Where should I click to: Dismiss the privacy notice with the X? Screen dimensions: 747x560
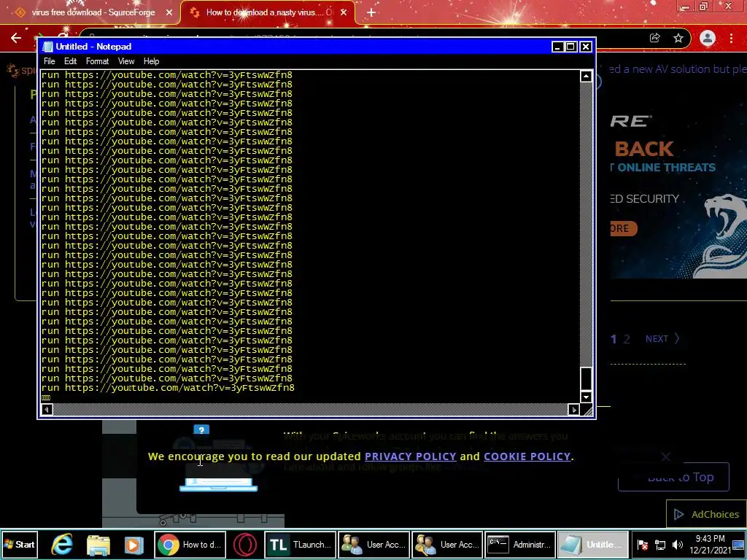(x=665, y=457)
